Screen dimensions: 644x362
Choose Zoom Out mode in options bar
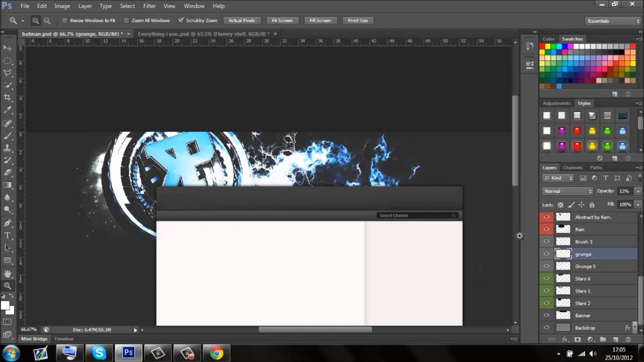click(x=47, y=21)
